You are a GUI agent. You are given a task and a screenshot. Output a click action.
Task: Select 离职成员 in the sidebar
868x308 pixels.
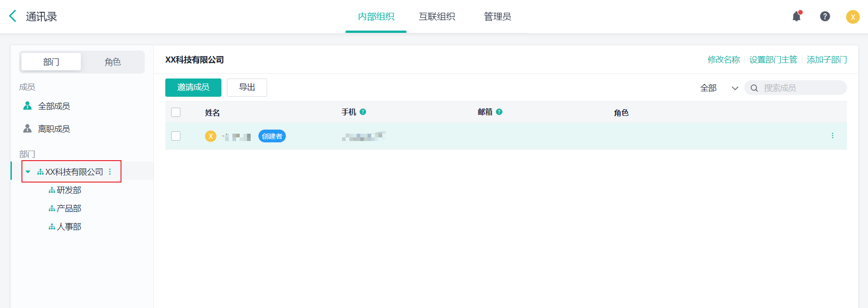pos(54,129)
